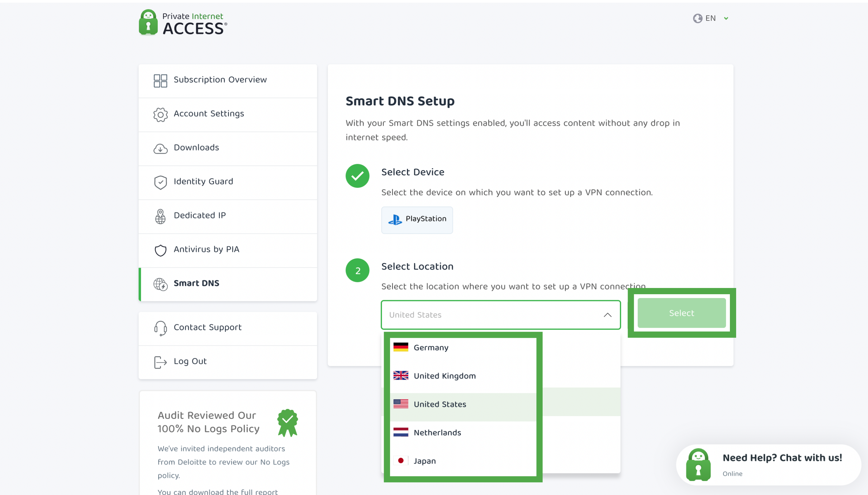Image resolution: width=868 pixels, height=495 pixels.
Task: Click the Japan flag icon
Action: pyautogui.click(x=401, y=460)
